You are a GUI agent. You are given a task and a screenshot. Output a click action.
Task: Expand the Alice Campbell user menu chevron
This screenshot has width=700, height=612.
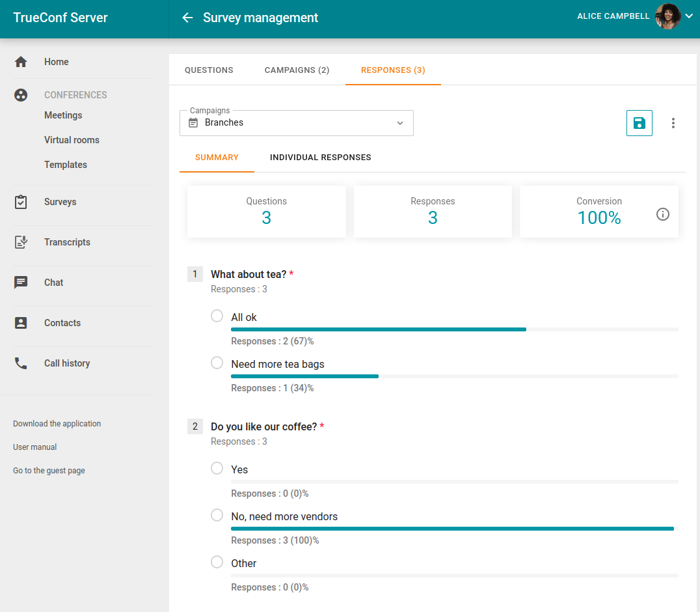690,16
